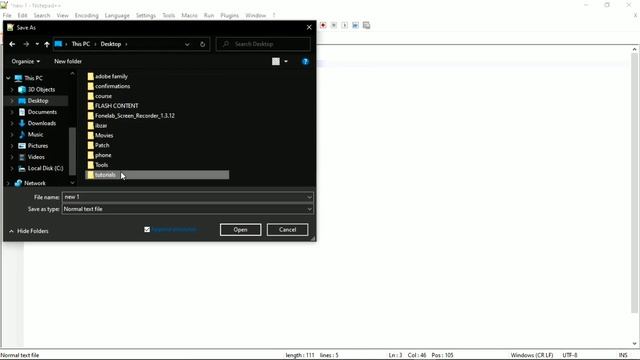Go up one folder level with up arrow
This screenshot has height=360, width=640.
click(x=47, y=44)
